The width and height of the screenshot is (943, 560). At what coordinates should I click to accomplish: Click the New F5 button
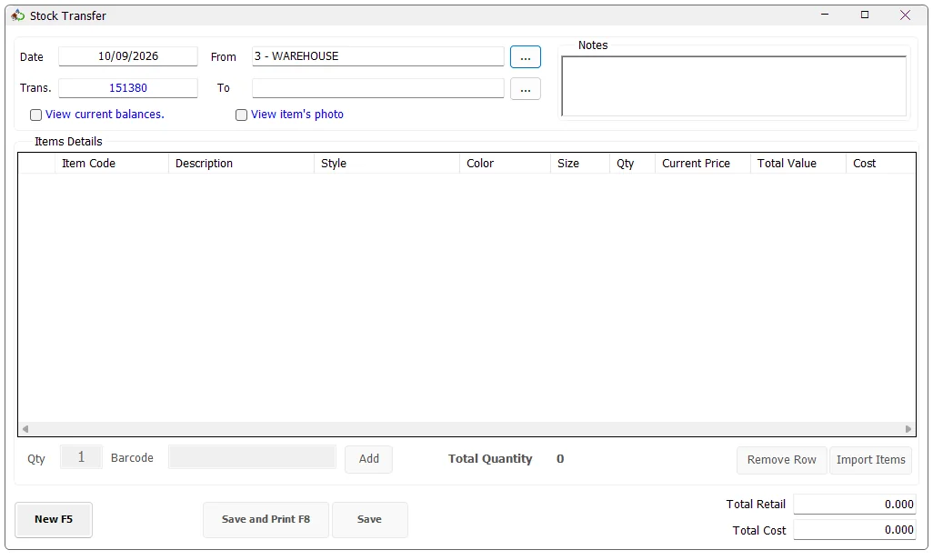coord(54,520)
